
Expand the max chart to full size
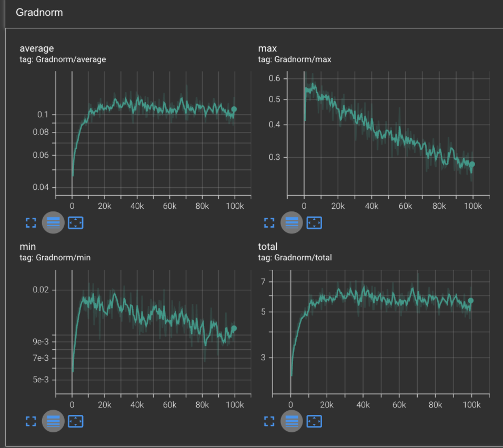[x=269, y=222]
